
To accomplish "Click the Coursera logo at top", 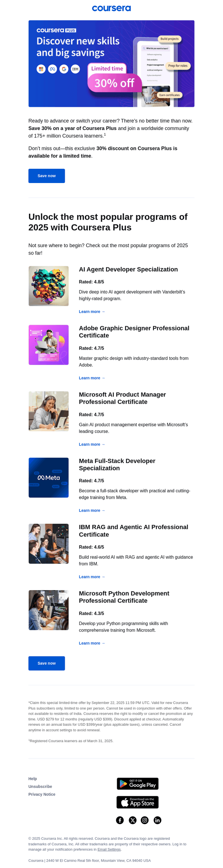I will coord(111,8).
